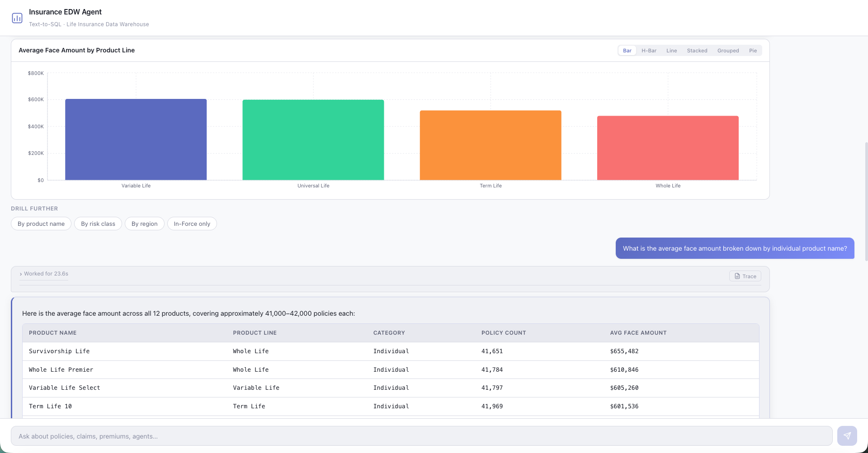
Task: Click the blue Variable Life bar
Action: 136,140
